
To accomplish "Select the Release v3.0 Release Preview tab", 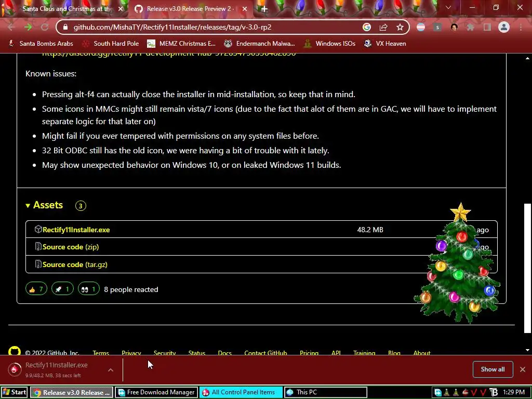I will point(190,9).
